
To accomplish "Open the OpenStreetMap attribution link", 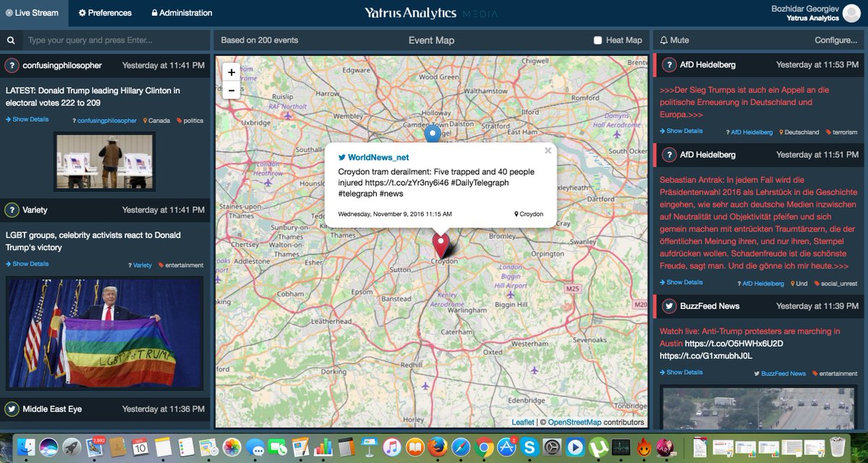I will [x=574, y=422].
